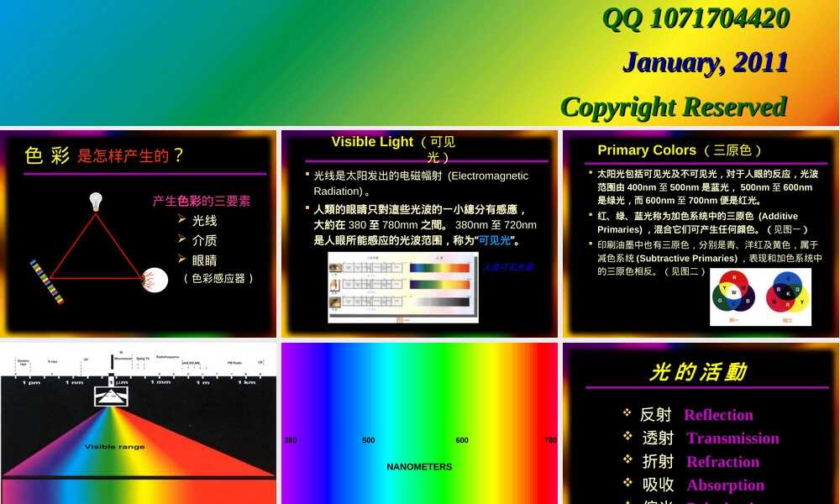Click the '600' wavelength label
This screenshot has width=840, height=504.
coord(462,440)
